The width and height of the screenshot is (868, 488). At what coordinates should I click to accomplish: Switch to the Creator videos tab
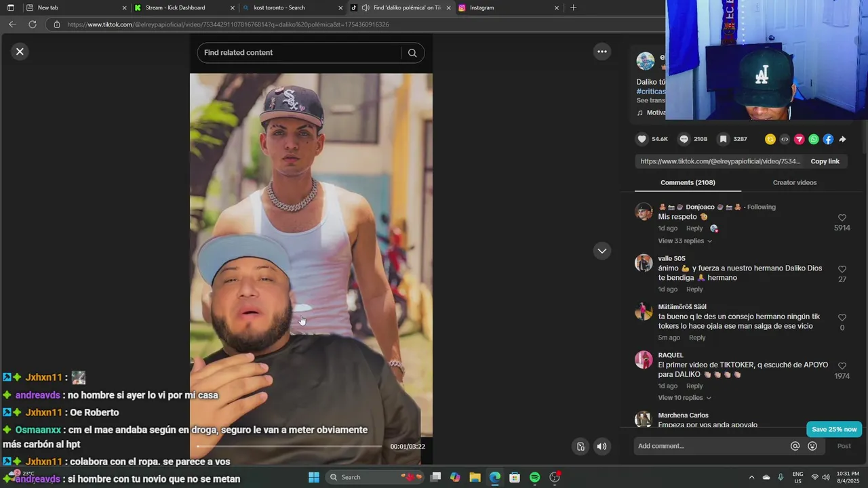pyautogui.click(x=795, y=182)
